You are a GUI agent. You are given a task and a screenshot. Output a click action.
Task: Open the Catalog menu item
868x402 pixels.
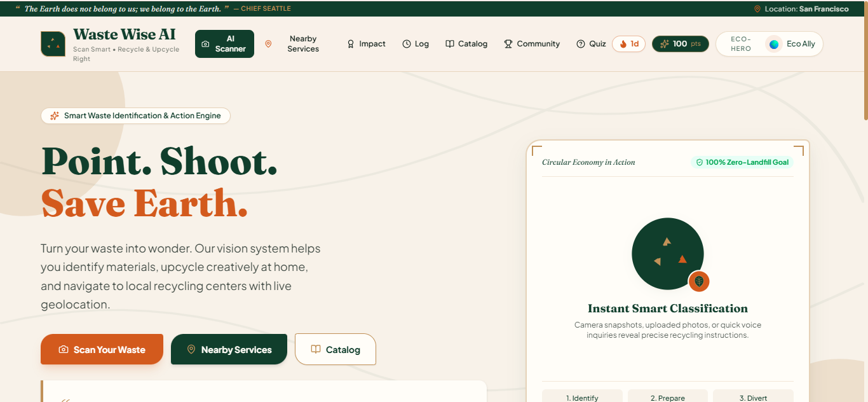coord(466,44)
